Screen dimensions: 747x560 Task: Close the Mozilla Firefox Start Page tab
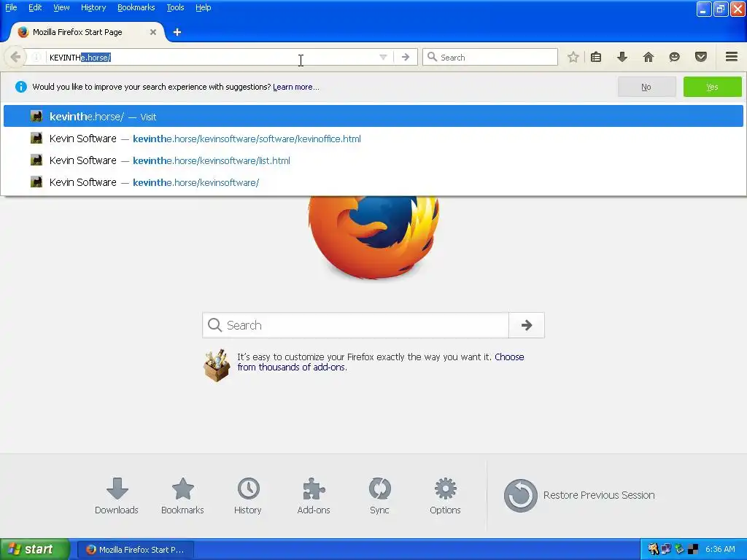[x=153, y=32]
